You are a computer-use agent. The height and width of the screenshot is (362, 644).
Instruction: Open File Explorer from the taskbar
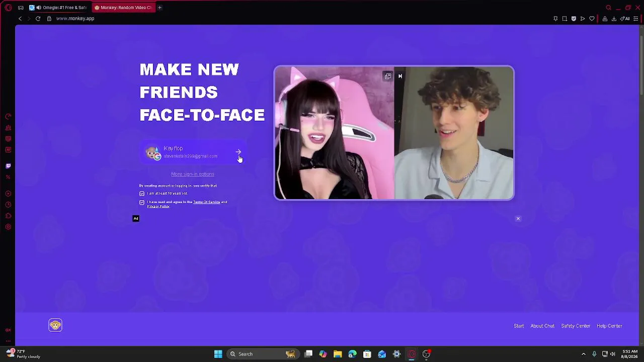click(338, 354)
